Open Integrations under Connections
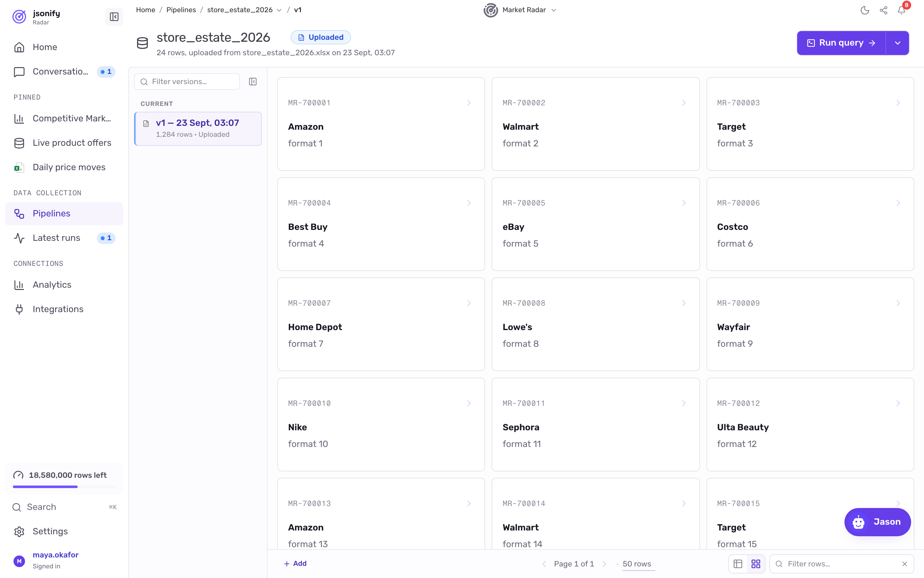The image size is (924, 578). (64, 309)
